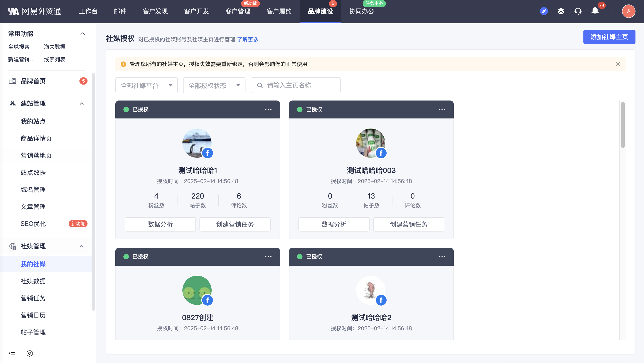The image size is (644, 363).
Task: Click the 添加社媒主页 button
Action: point(609,37)
